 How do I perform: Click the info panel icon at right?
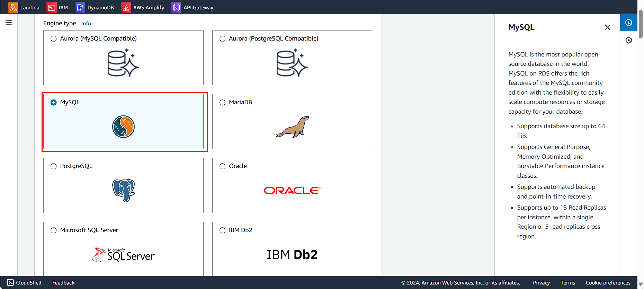click(x=629, y=23)
